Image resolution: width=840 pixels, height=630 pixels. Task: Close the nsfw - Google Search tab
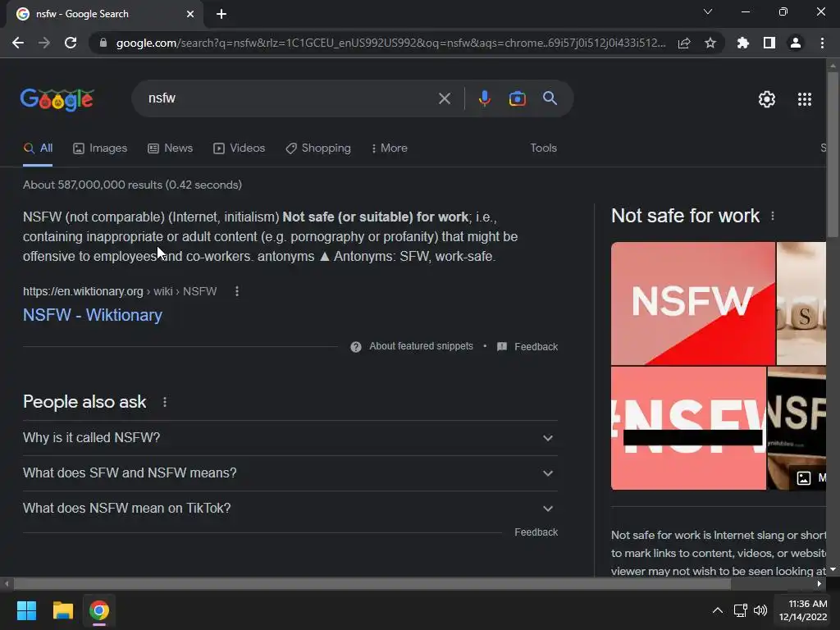[x=190, y=14]
